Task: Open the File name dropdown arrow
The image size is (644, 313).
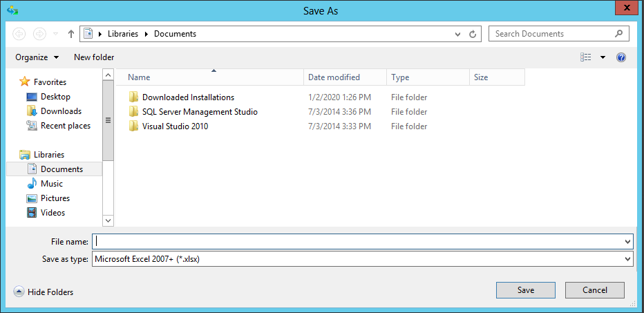Action: 627,242
